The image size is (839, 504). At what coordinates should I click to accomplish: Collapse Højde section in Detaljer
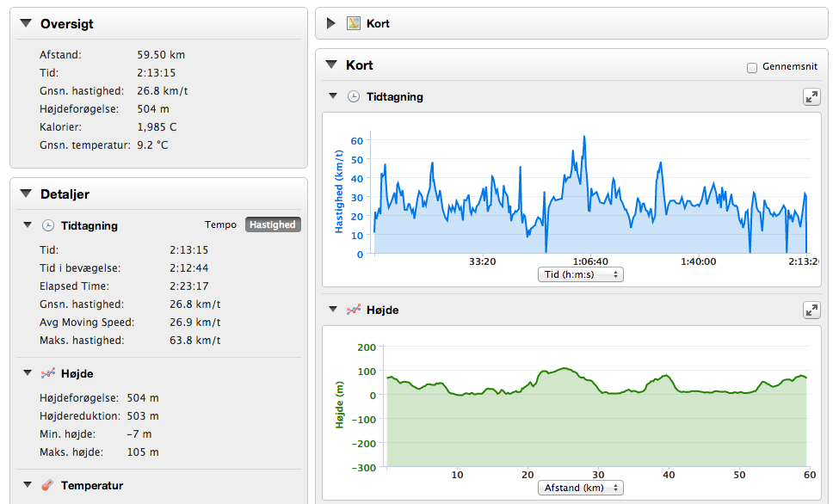coord(28,373)
